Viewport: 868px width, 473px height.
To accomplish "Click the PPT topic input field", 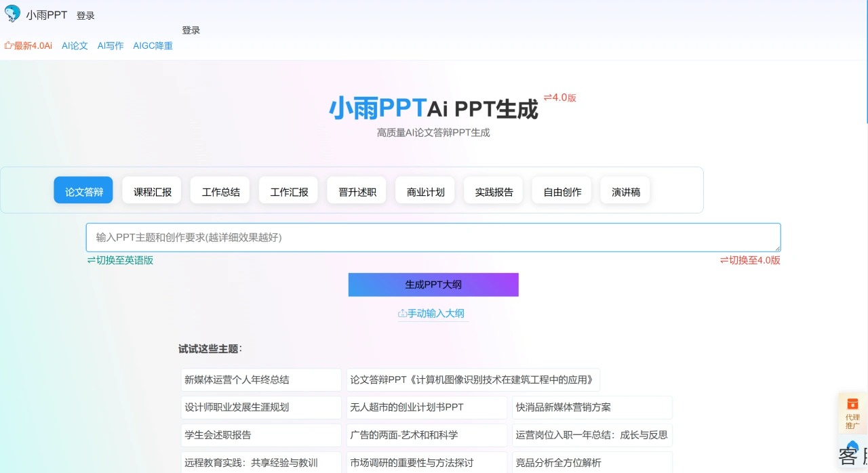I will (x=433, y=237).
